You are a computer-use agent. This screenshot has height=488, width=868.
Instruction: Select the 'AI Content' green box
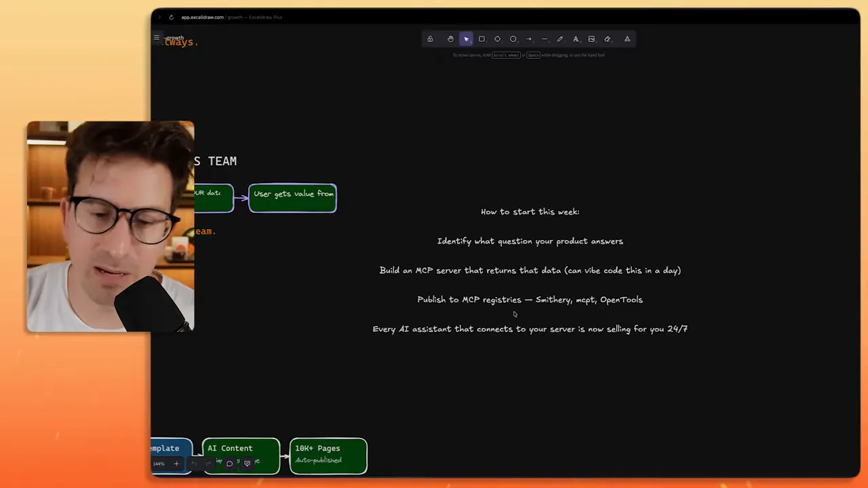click(x=241, y=455)
